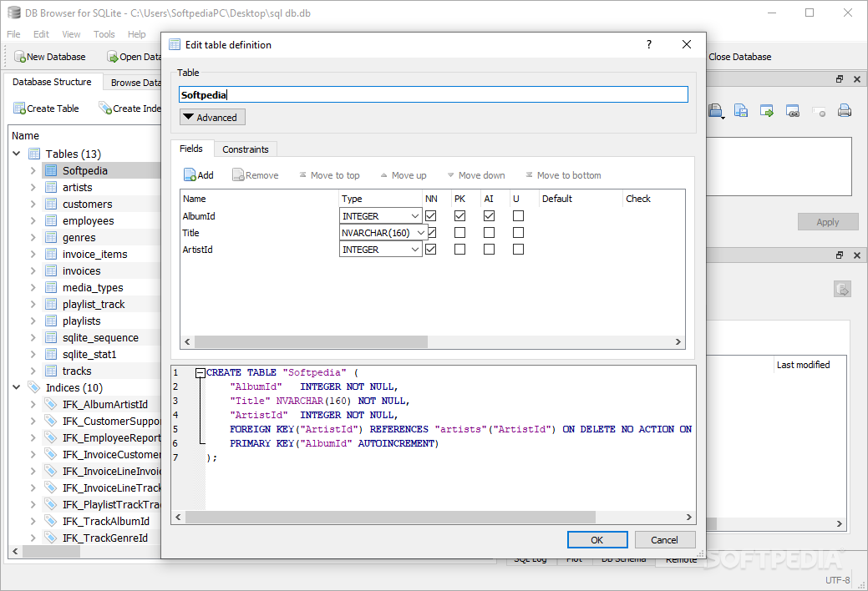Screen dimensions: 868x591
Task: Toggle Not Null checkbox for AlbumId
Action: pyautogui.click(x=431, y=216)
